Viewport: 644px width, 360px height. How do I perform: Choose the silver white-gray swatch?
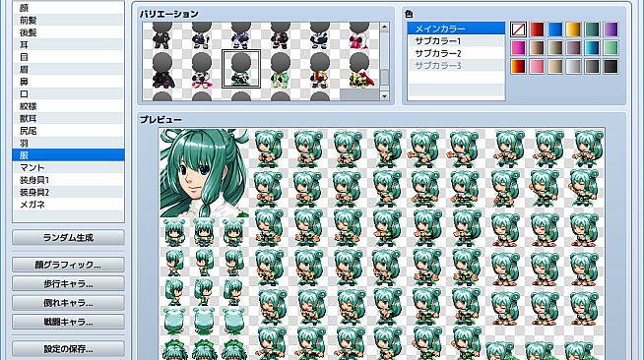[x=573, y=67]
